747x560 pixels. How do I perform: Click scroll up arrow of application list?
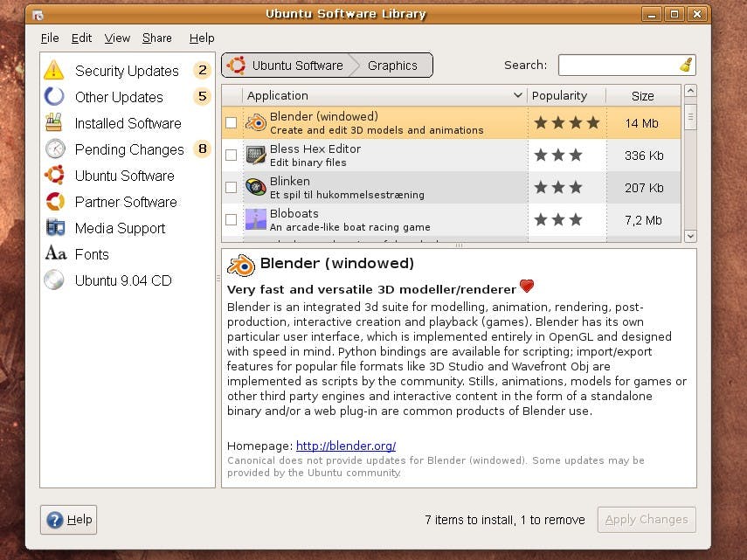(x=690, y=91)
